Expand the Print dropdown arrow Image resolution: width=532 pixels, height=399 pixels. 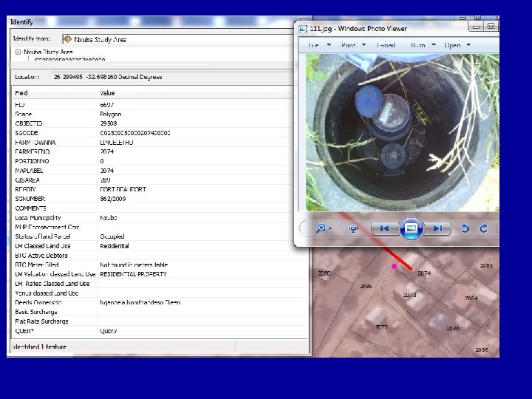364,45
